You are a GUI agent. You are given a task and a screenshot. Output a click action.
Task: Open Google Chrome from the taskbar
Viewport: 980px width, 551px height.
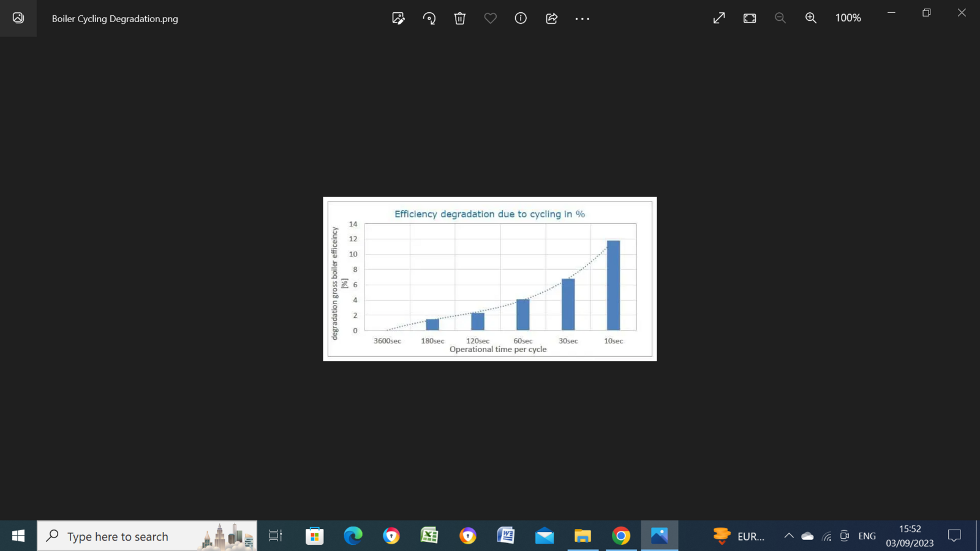click(x=620, y=536)
